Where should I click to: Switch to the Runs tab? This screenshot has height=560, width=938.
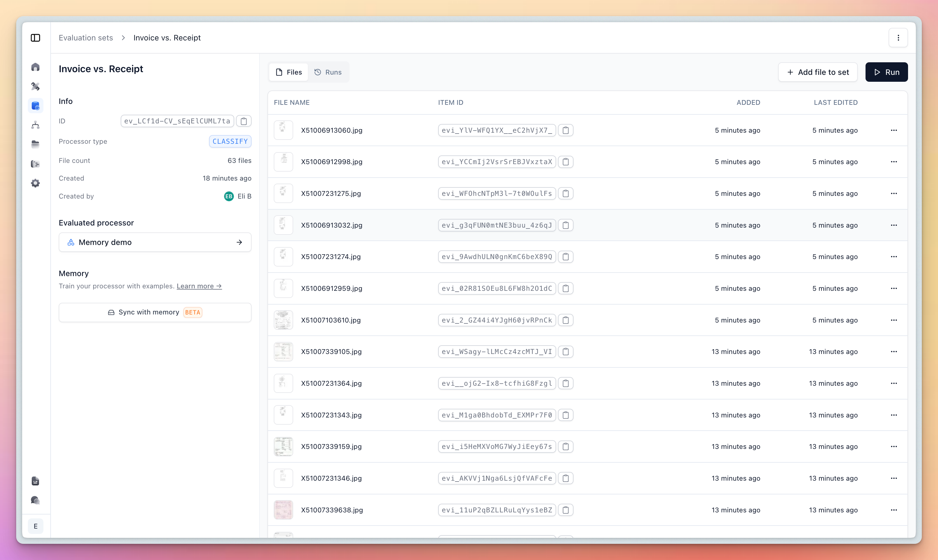[328, 72]
